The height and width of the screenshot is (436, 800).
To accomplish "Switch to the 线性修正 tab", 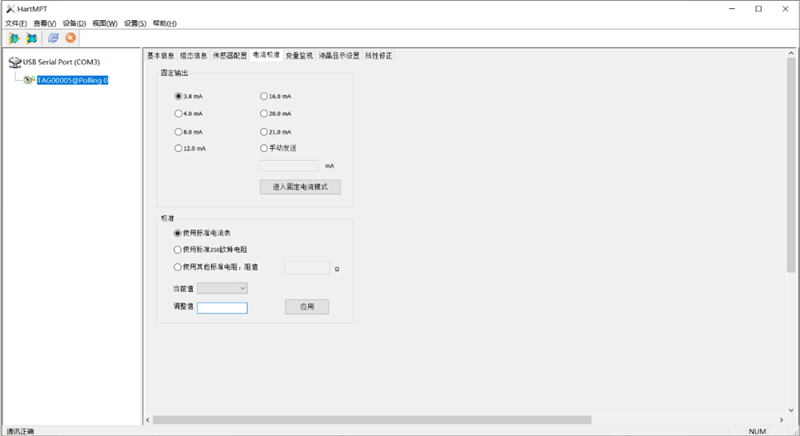I will tap(379, 56).
